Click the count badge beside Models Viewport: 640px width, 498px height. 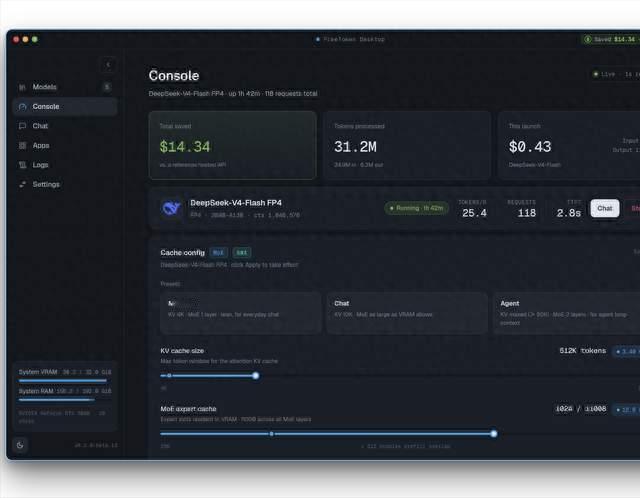(x=107, y=87)
